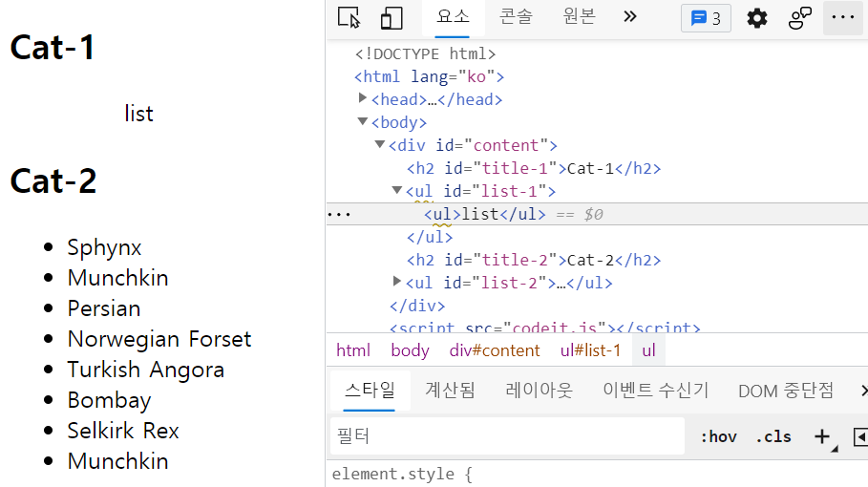Select the html lang ko node
This screenshot has width=868, height=487.
pyautogui.click(x=429, y=76)
